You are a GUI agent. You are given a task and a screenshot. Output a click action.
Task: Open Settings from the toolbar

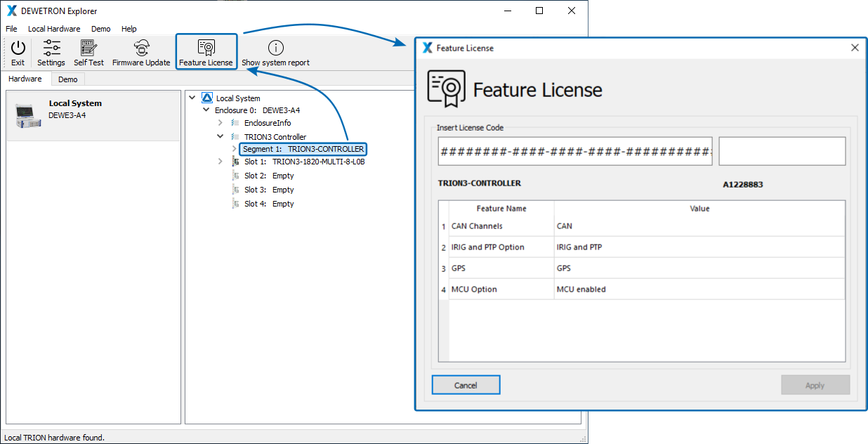pos(51,53)
